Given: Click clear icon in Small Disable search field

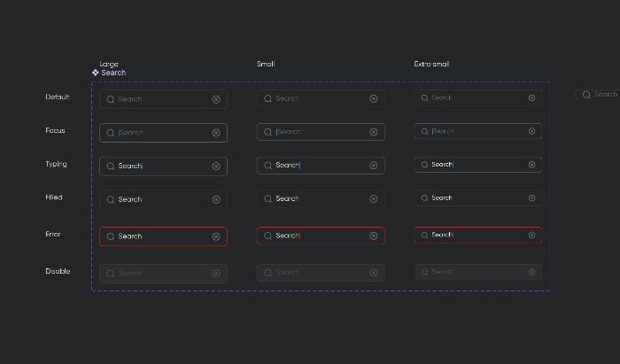Looking at the screenshot, I should [x=374, y=273].
